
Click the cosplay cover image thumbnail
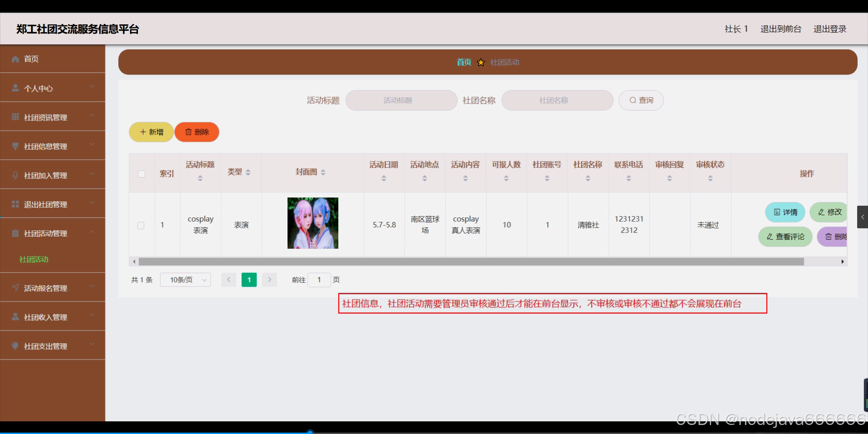click(313, 223)
